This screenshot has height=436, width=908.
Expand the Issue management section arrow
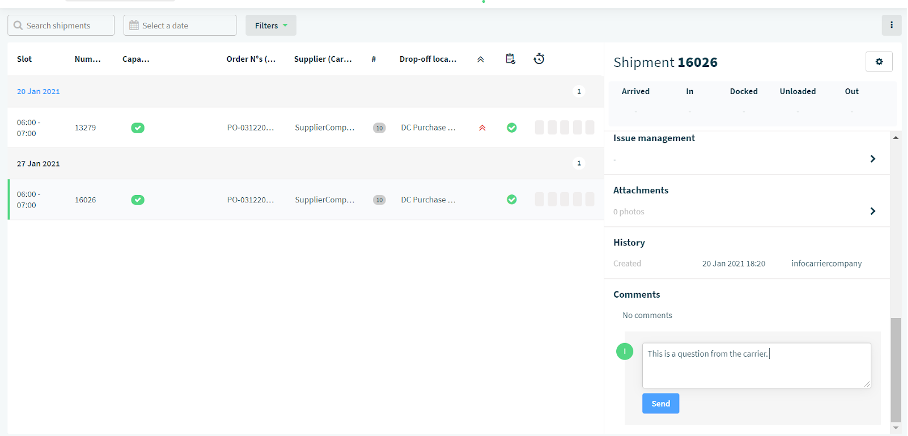pyautogui.click(x=873, y=159)
